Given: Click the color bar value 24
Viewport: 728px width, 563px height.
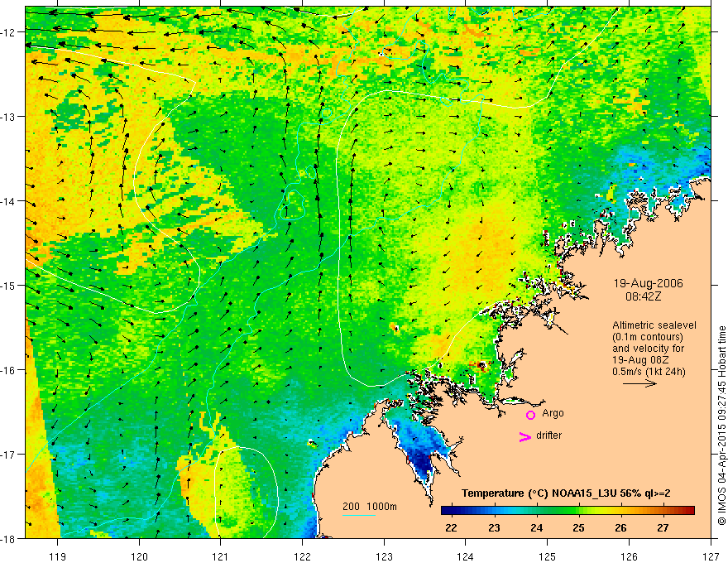Looking at the screenshot, I should [x=536, y=527].
